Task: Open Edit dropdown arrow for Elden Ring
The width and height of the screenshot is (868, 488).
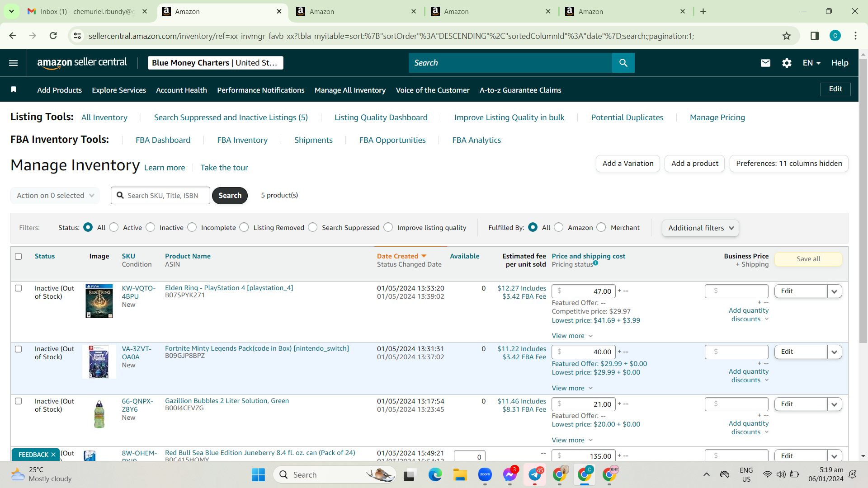Action: pyautogui.click(x=835, y=291)
